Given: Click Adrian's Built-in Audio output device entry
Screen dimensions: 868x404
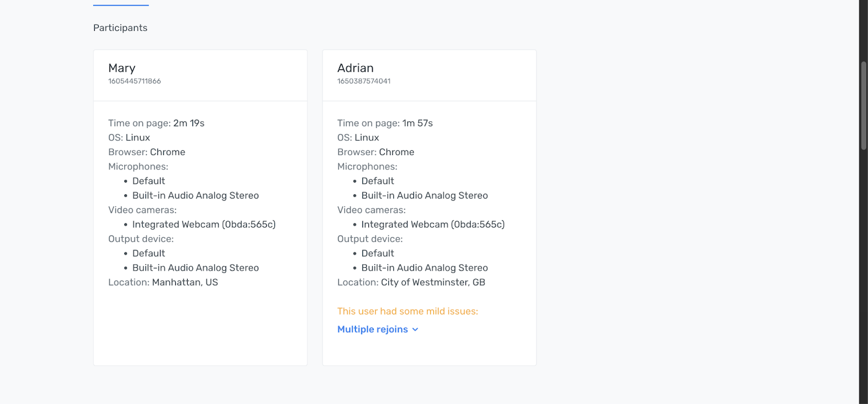Looking at the screenshot, I should [425, 268].
